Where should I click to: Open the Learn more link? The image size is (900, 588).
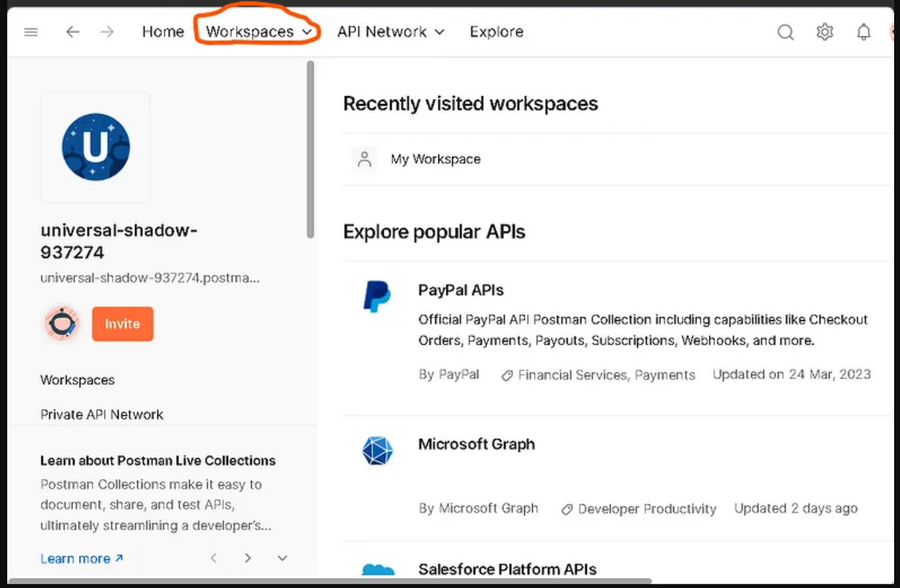pyautogui.click(x=82, y=559)
